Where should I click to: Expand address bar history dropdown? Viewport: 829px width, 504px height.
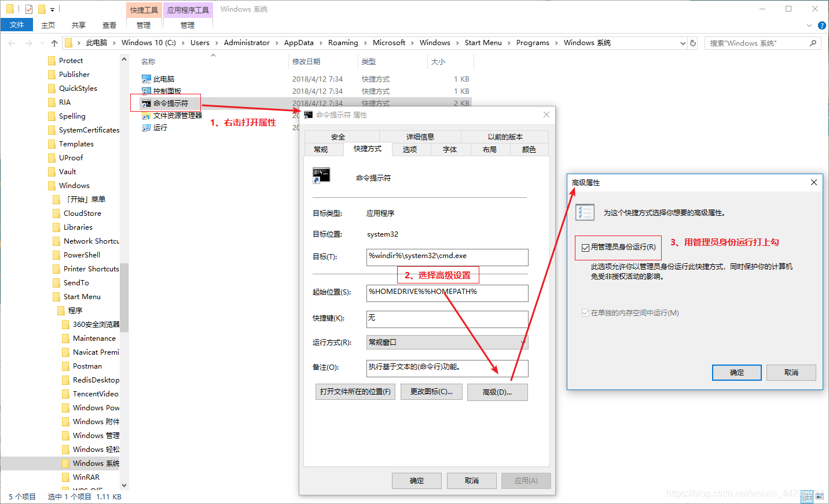[x=683, y=43]
